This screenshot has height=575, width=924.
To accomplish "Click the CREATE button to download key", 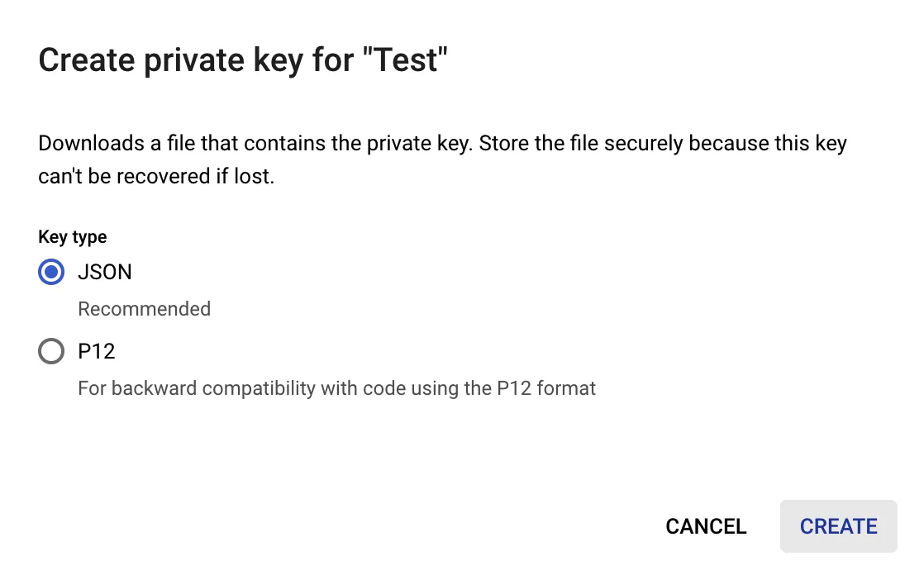I will click(838, 526).
